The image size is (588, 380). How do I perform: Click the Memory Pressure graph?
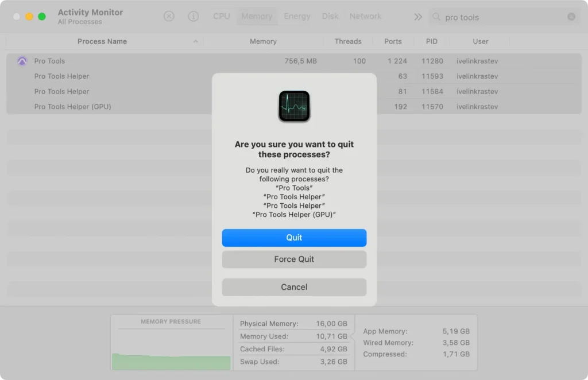[x=171, y=349]
